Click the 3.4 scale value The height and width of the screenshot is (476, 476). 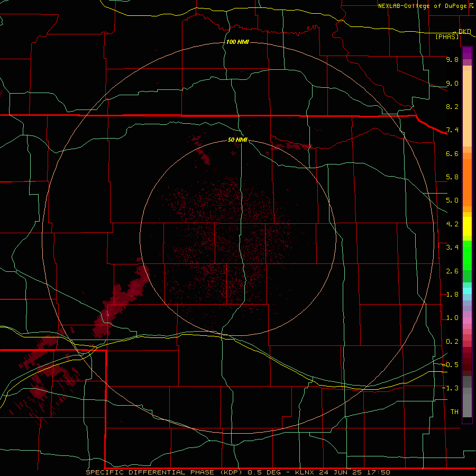click(x=452, y=248)
